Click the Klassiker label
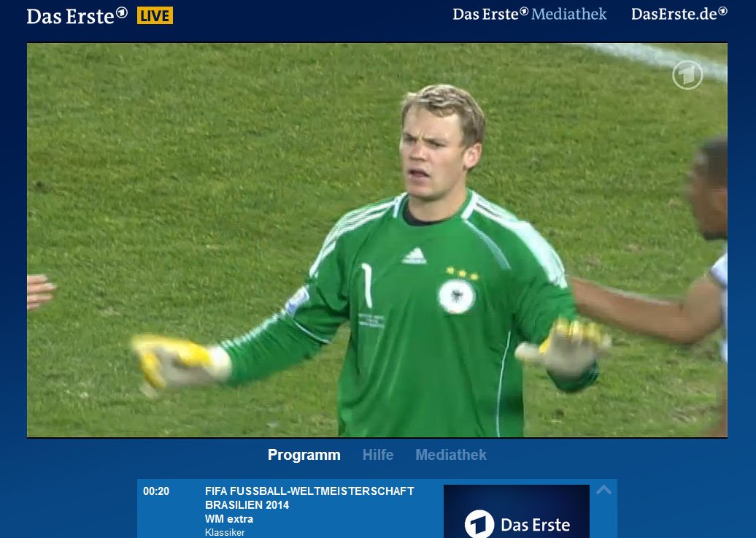 coord(225,533)
